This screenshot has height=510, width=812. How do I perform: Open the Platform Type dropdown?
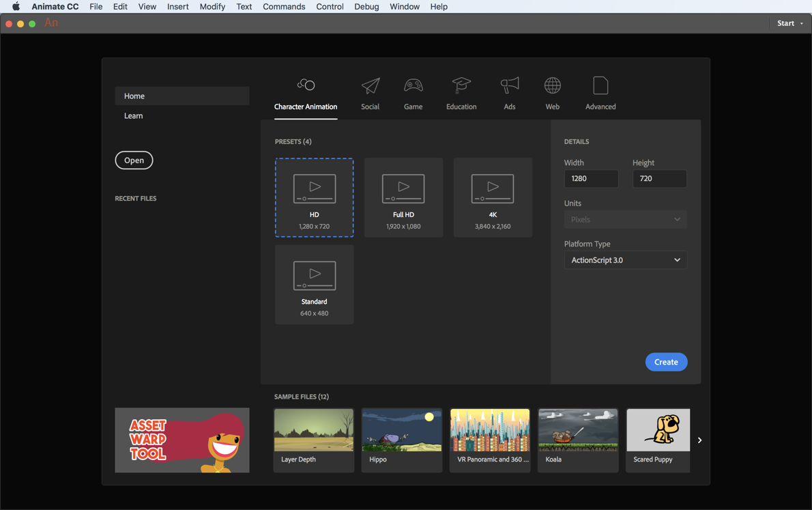(625, 259)
